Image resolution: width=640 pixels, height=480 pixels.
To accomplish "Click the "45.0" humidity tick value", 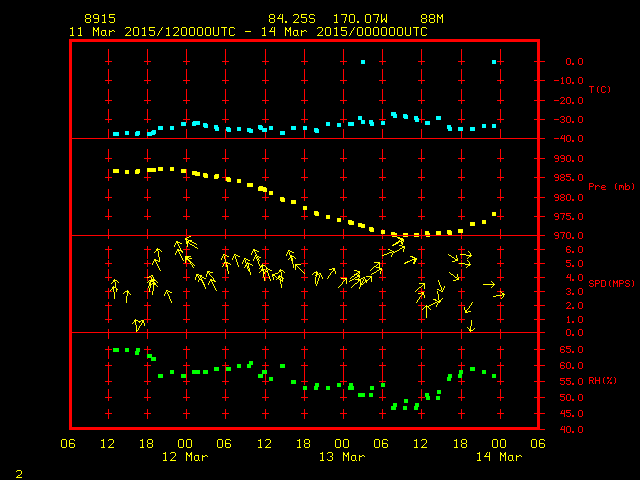I will pyautogui.click(x=571, y=413).
